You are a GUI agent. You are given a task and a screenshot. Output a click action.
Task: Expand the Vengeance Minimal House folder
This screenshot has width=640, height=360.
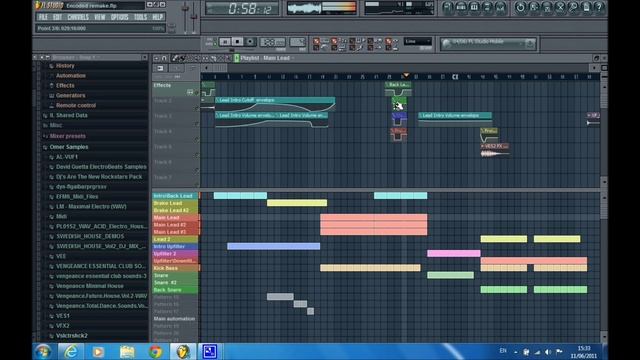[89, 286]
